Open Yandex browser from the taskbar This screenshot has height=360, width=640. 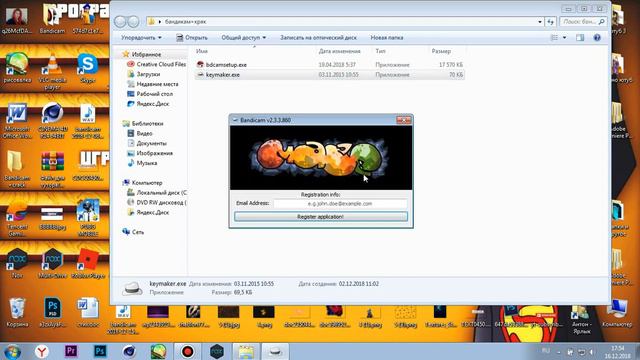[41, 351]
